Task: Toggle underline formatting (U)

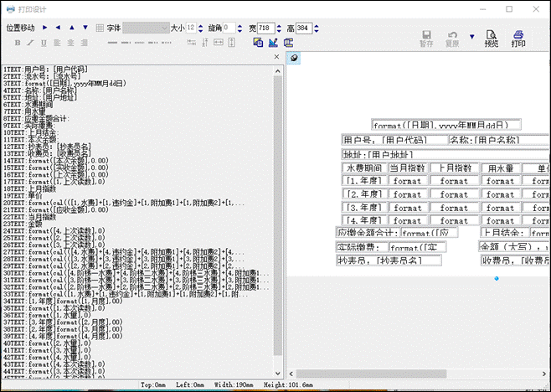Action: (44, 43)
